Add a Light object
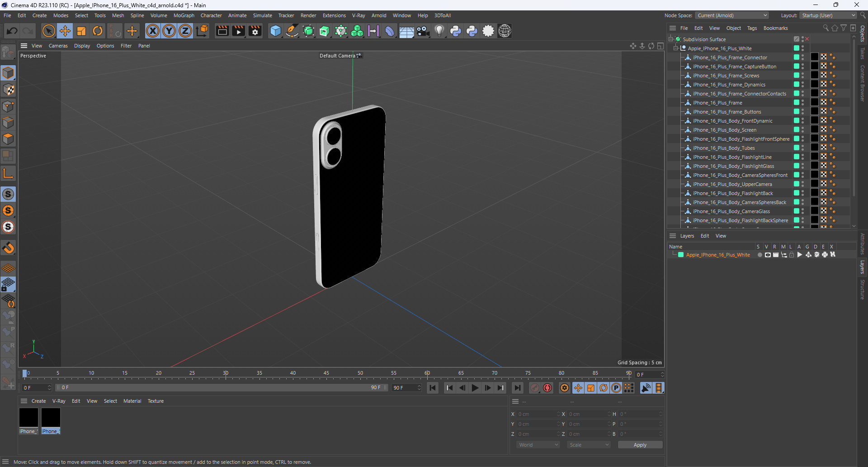868x467 pixels. tap(439, 31)
